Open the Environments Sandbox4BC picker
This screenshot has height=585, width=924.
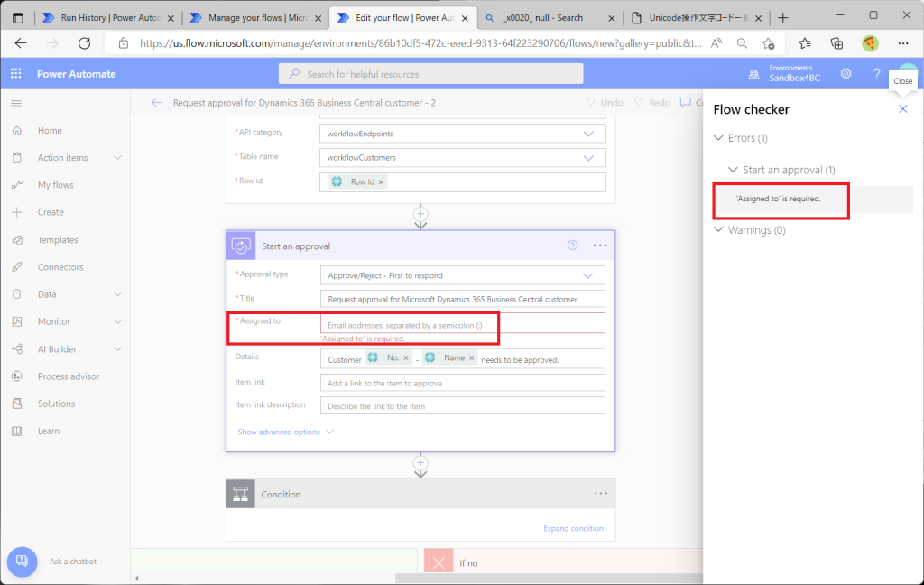tap(784, 73)
